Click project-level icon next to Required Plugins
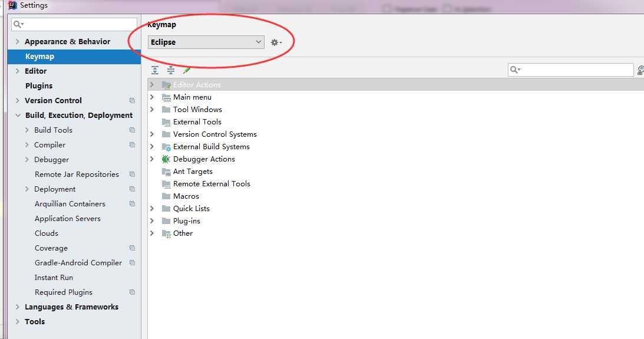This screenshot has width=644, height=339. coord(132,292)
